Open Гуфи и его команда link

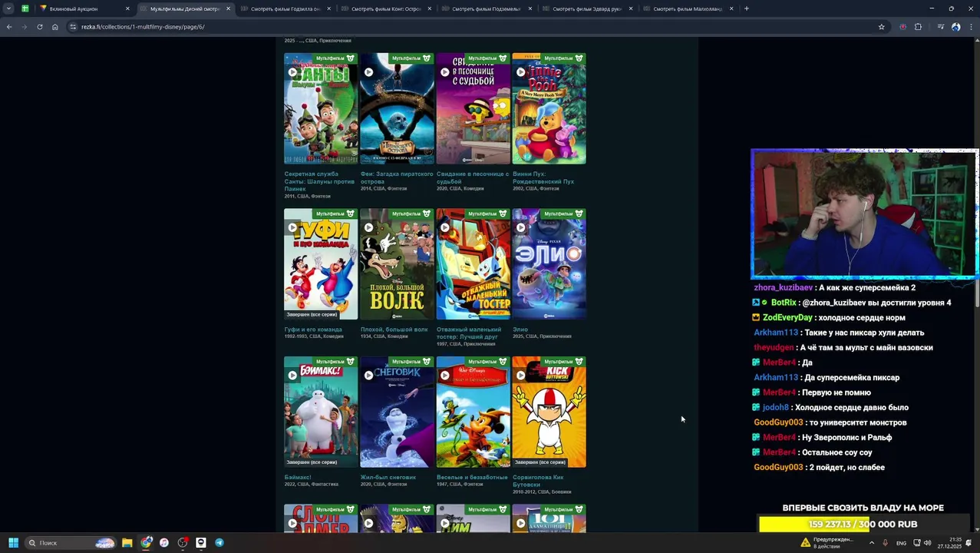tap(313, 329)
